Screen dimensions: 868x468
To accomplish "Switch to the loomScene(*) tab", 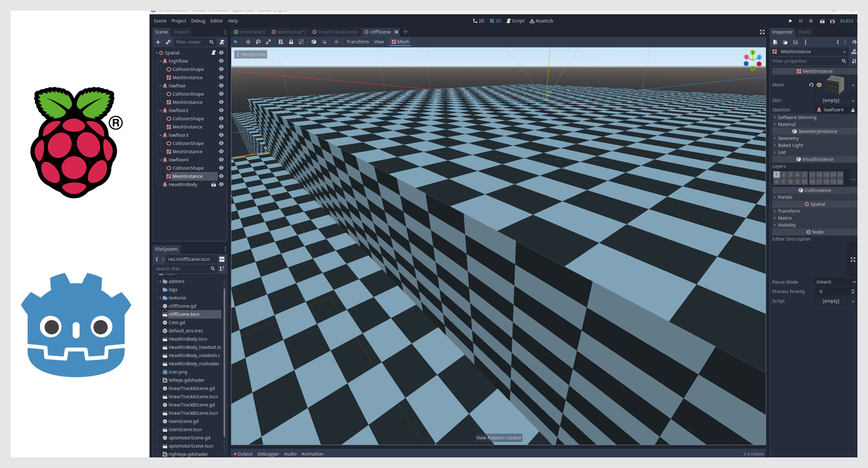I will [289, 32].
